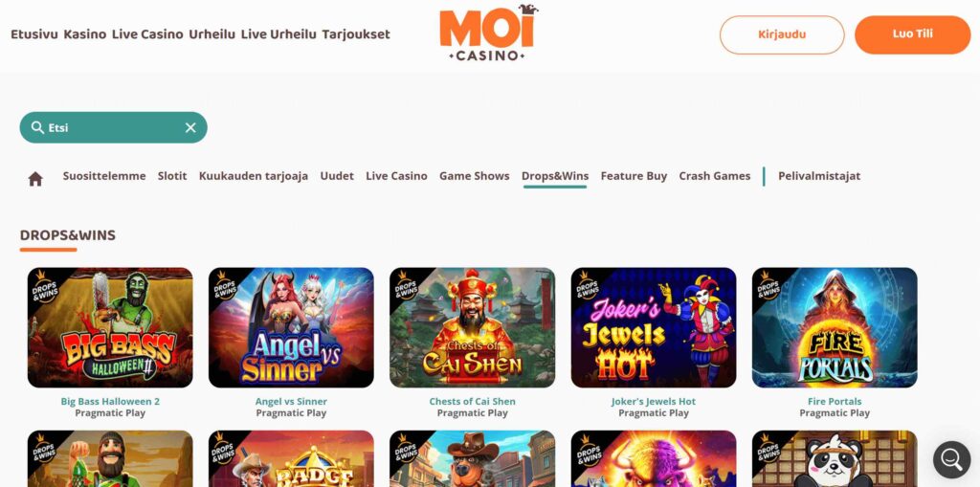The height and width of the screenshot is (487, 980).
Task: Click the Fire Portals title link
Action: click(835, 401)
